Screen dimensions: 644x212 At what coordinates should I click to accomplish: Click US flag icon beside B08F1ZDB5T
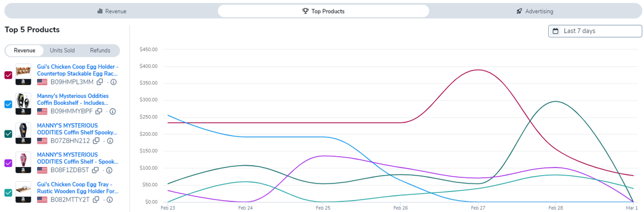coord(42,170)
